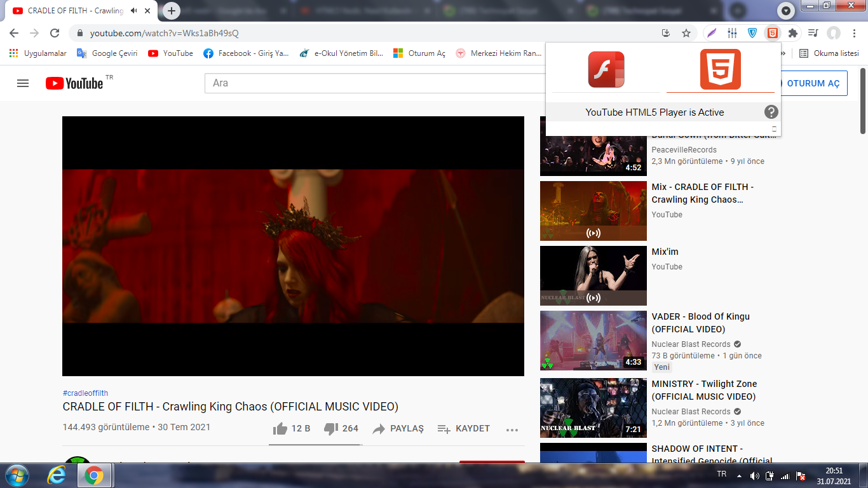
Task: Open a new browser tab
Action: (x=172, y=11)
